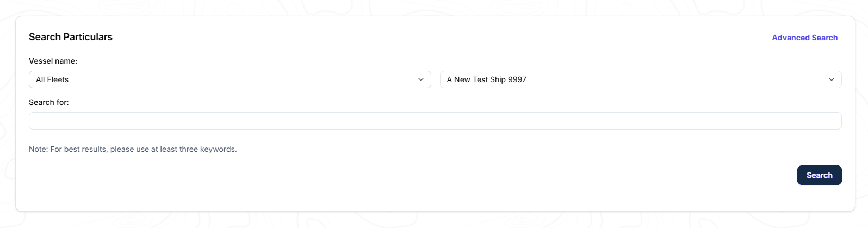Screen dimensions: 868x228
Task: Click the Search for: label
Action: 49,102
